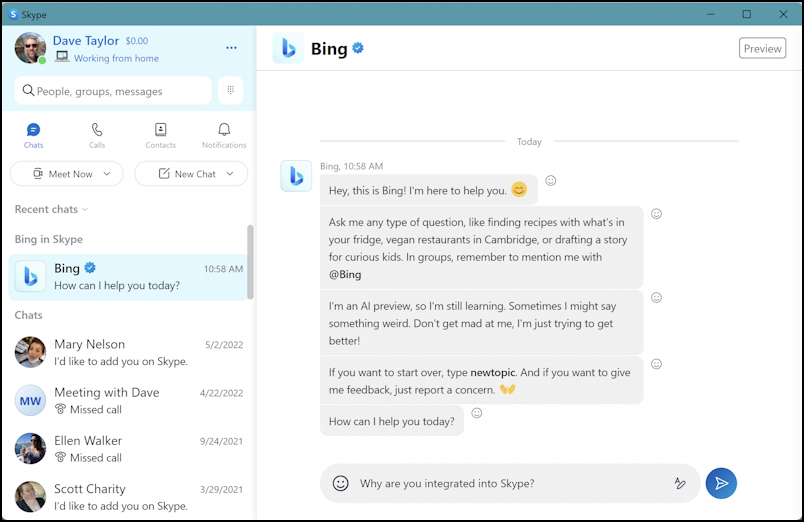Open the More options ellipsis menu
This screenshot has height=522, width=804.
point(231,48)
